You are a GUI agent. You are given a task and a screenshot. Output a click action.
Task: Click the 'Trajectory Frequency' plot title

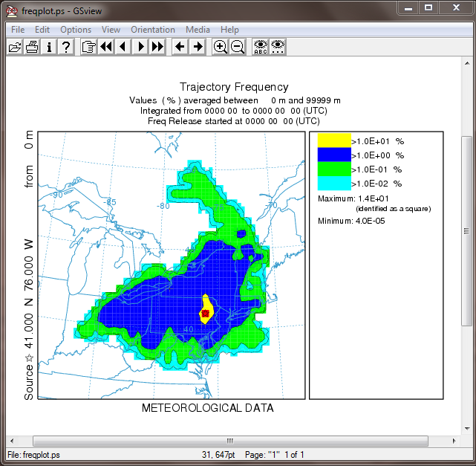(234, 87)
